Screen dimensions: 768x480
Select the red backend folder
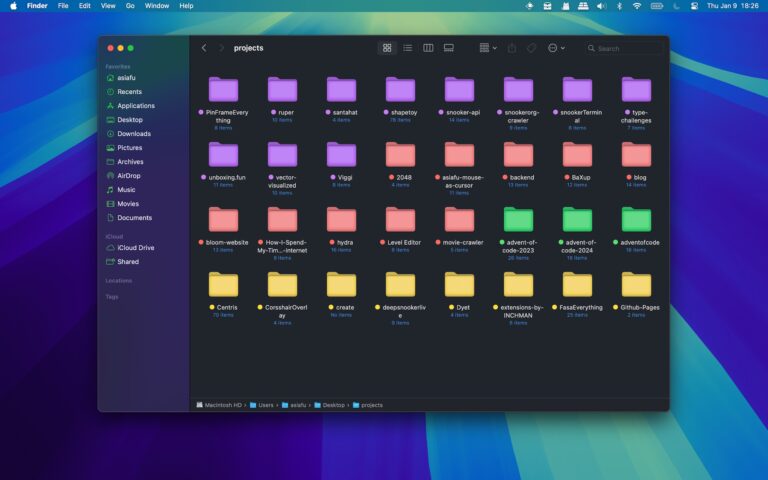coord(518,155)
